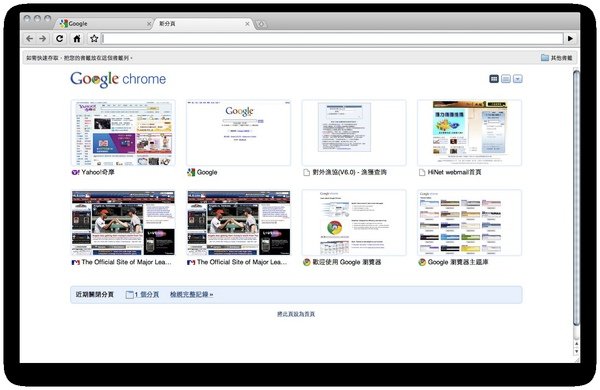Reload the current page
The width and height of the screenshot is (600, 390).
pos(59,39)
